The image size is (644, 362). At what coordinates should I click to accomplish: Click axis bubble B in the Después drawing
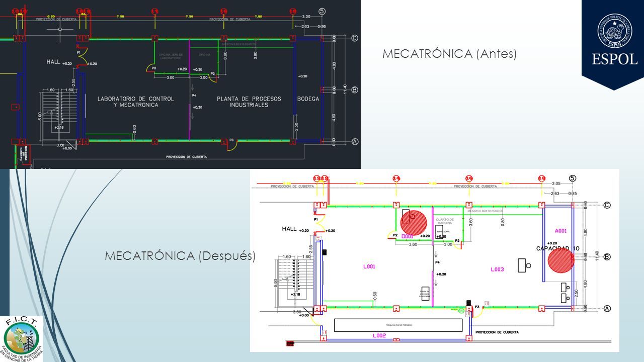(607, 257)
